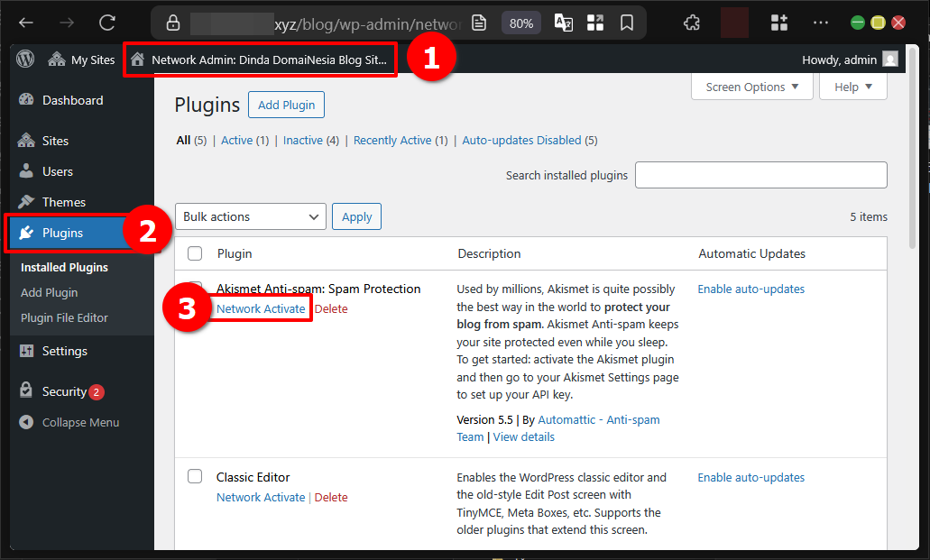Filter plugins by the Inactive link
Screen dimensions: 930x560
302,140
